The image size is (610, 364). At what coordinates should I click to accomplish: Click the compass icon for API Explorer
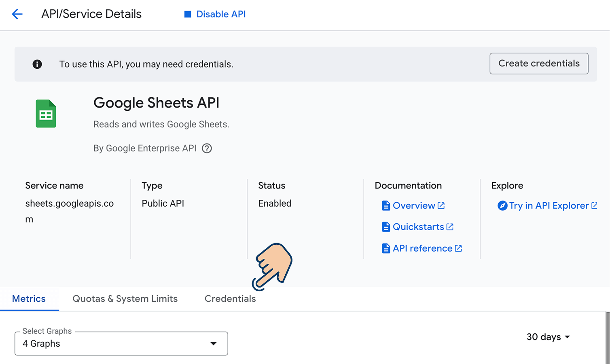(x=502, y=205)
